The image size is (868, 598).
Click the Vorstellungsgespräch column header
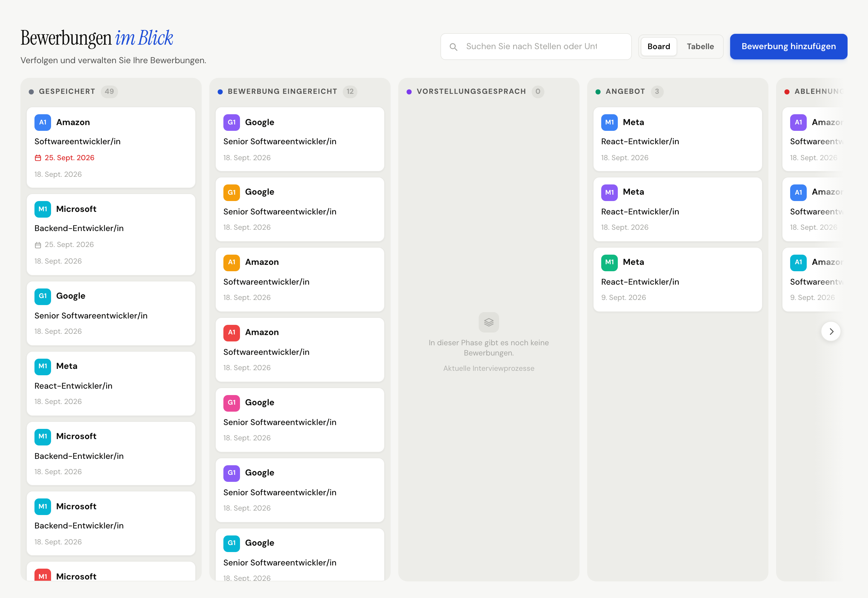coord(471,92)
